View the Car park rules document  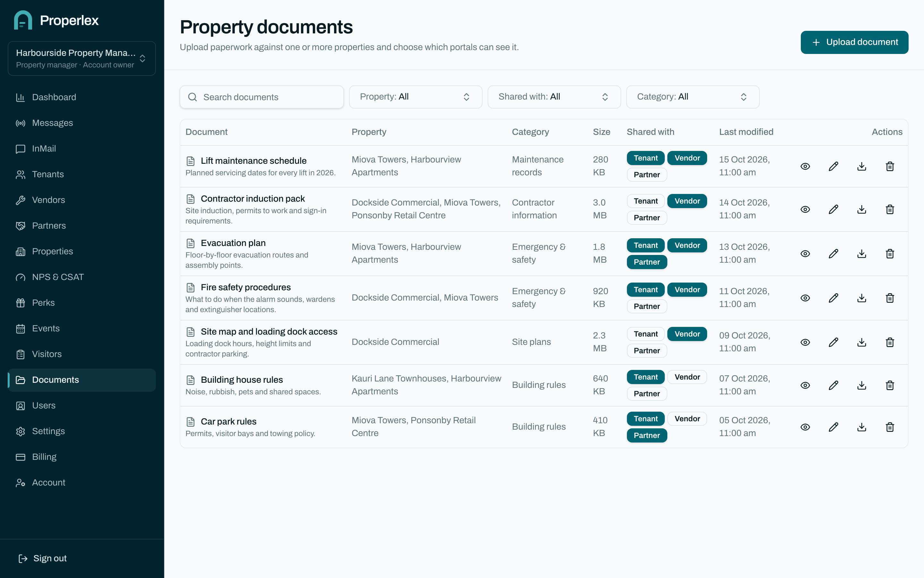click(805, 427)
